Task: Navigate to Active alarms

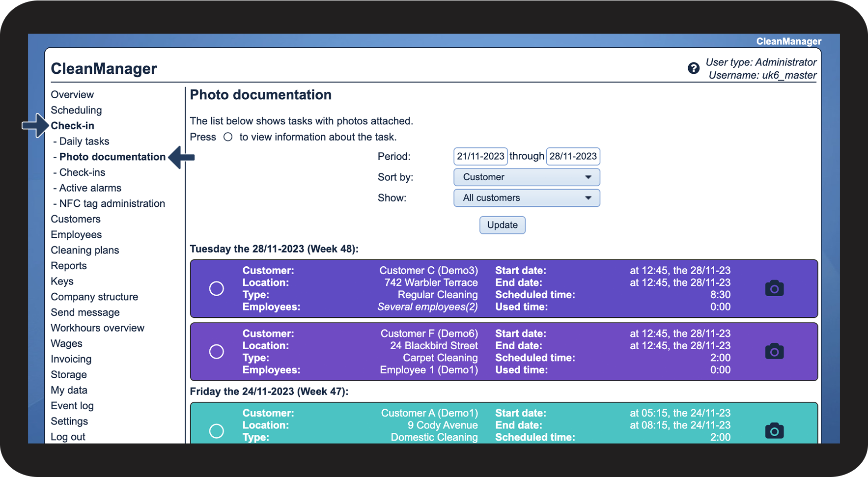Action: click(x=90, y=188)
